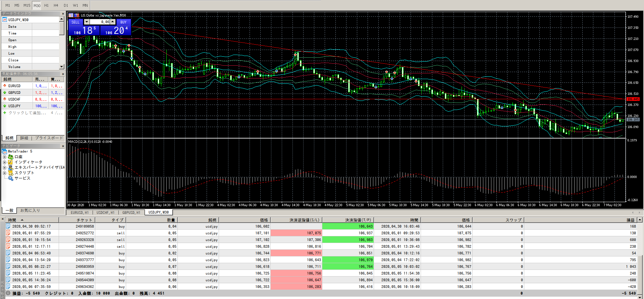The width and height of the screenshot is (644, 299).
Task: Close the データウインドウ panel
Action: (63, 13)
